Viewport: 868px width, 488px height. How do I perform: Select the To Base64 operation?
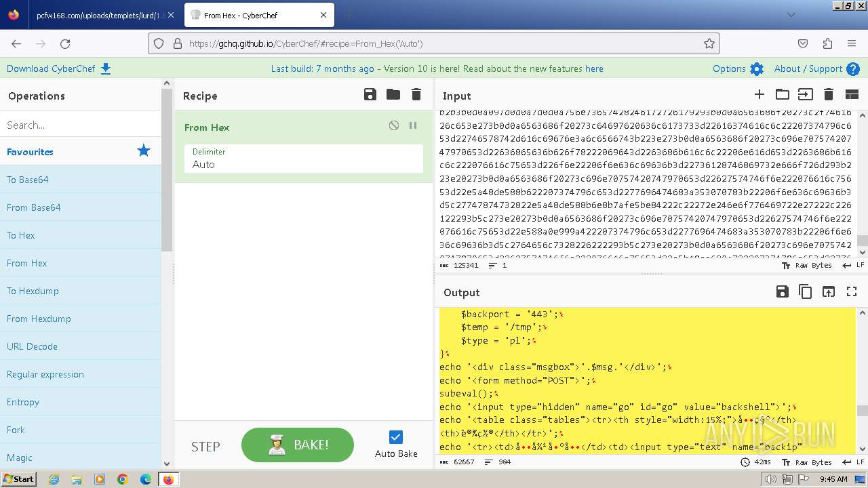coord(80,180)
